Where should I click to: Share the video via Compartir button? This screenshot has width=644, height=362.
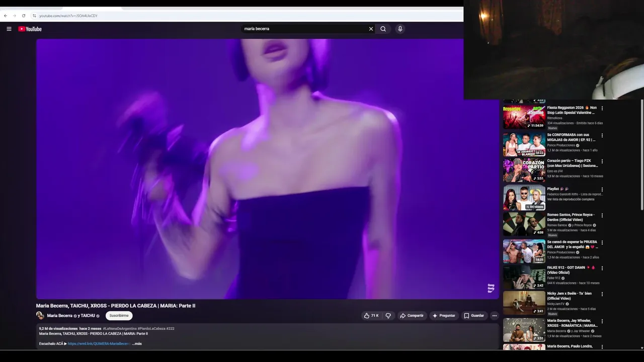click(x=412, y=316)
